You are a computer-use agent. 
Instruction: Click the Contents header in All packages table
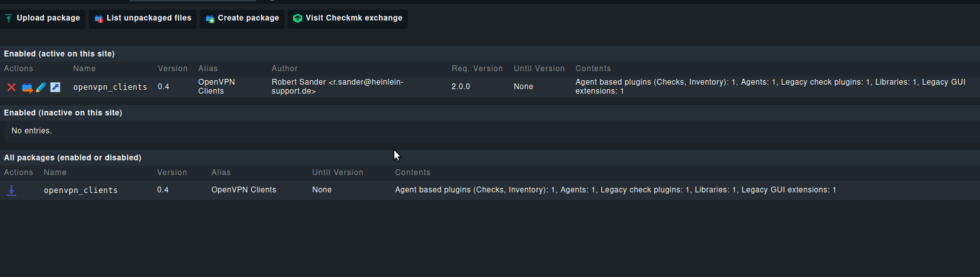pos(412,172)
